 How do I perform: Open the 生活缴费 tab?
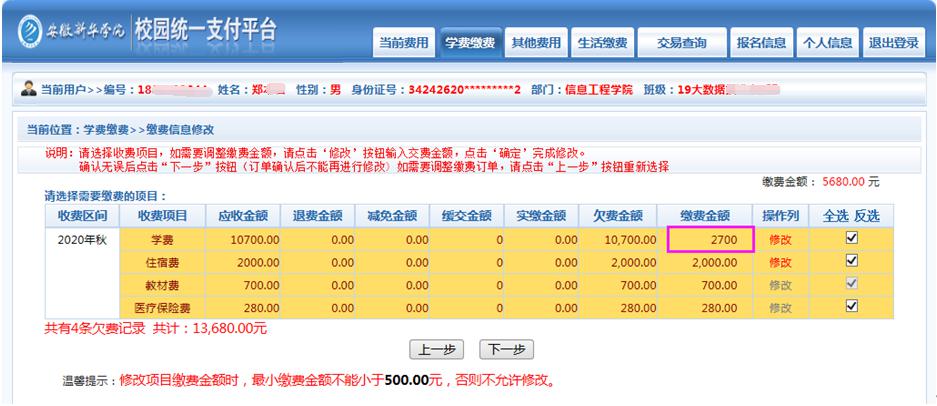(601, 42)
